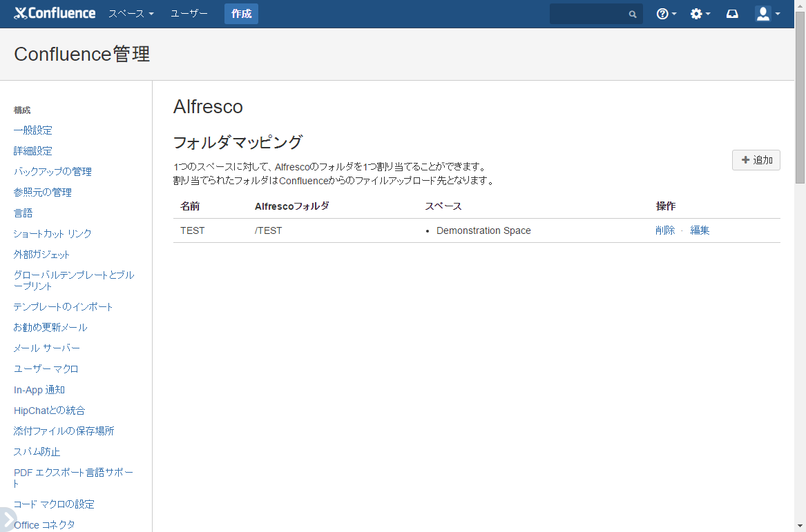This screenshot has height=532, width=806.
Task: Click the /TEST Alfresco folder cell
Action: coord(269,230)
